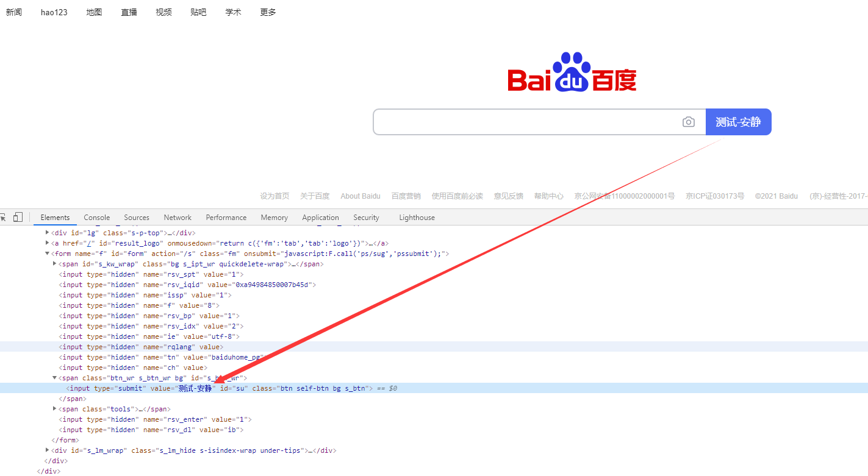Image resolution: width=868 pixels, height=476 pixels.
Task: Click the 京ICP证030173号 footer link
Action: pyautogui.click(x=715, y=196)
